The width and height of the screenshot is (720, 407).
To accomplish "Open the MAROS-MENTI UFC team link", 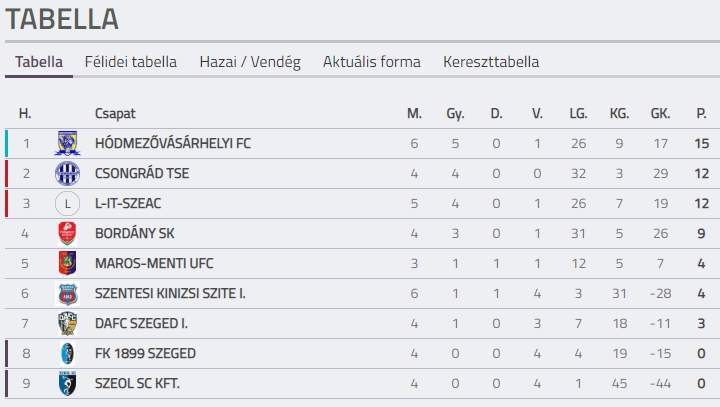I will [154, 263].
